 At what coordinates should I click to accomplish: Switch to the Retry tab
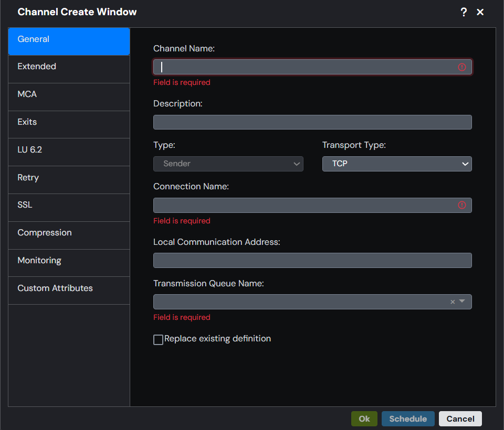(x=69, y=180)
